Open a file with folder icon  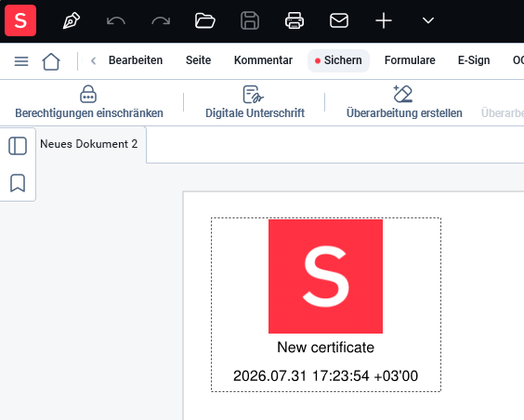pyautogui.click(x=204, y=20)
